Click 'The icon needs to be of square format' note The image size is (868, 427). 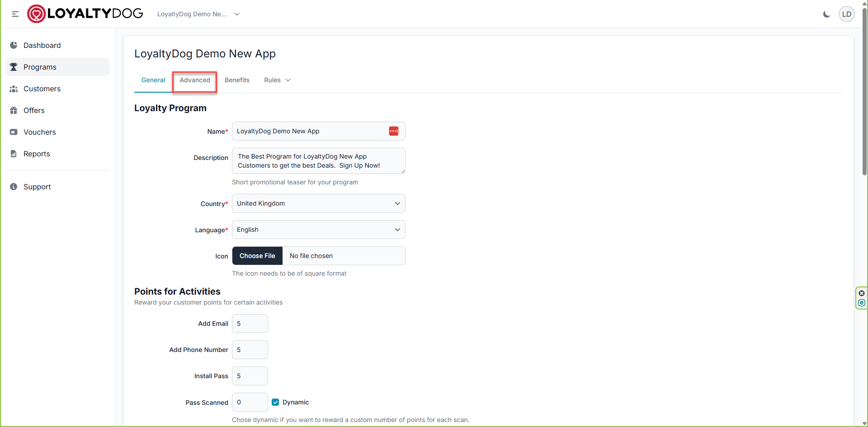pyautogui.click(x=289, y=273)
